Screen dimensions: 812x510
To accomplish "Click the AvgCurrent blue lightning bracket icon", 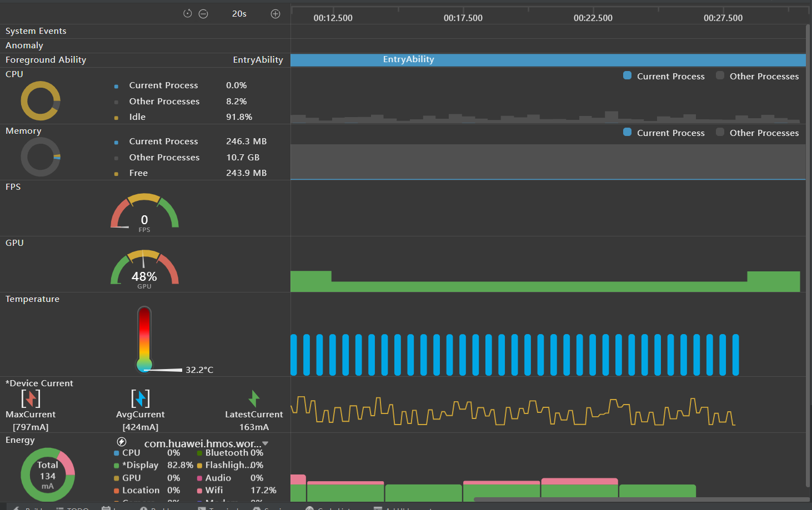I will [x=141, y=398].
